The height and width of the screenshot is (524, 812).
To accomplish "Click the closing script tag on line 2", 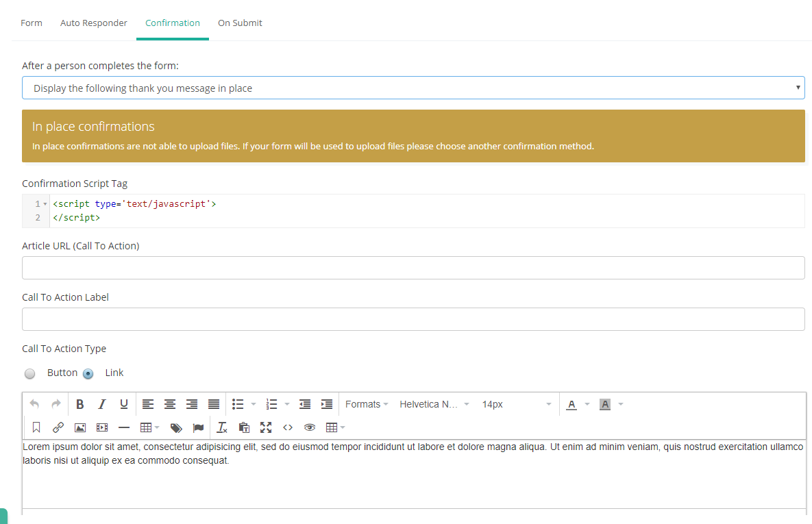I will [76, 217].
